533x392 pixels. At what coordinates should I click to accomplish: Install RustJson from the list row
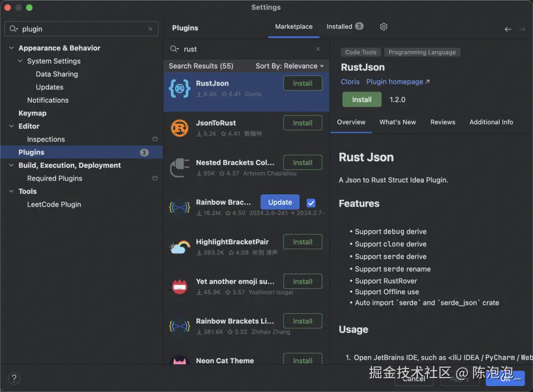tap(303, 83)
